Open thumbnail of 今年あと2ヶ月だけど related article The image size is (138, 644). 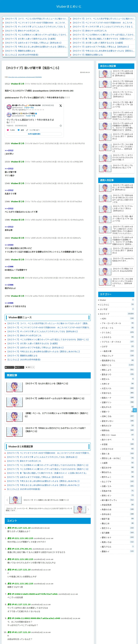tap(15, 432)
